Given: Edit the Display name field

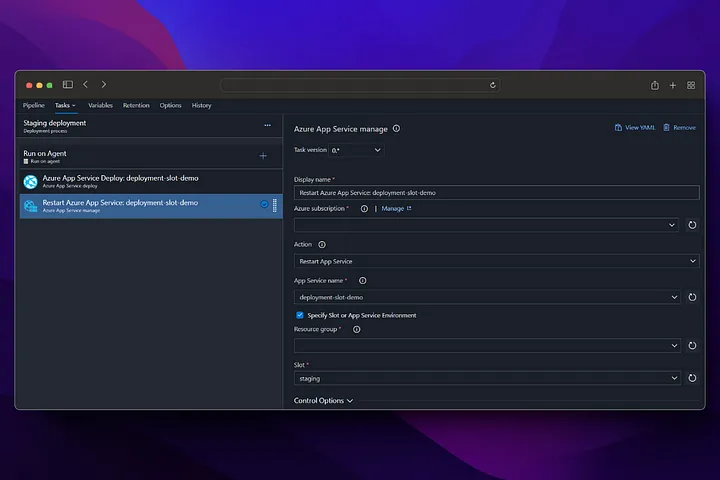Looking at the screenshot, I should [496, 193].
